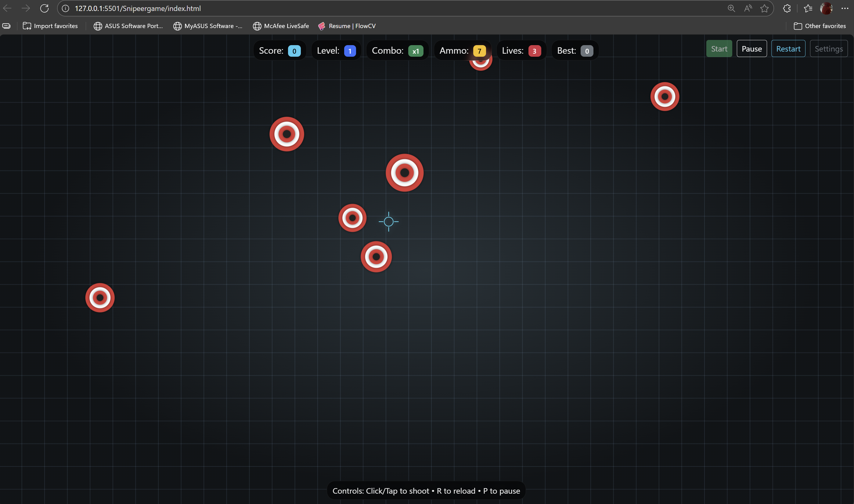Click the Import favorites bookmark
Screen dimensions: 854x504
[x=50, y=26]
